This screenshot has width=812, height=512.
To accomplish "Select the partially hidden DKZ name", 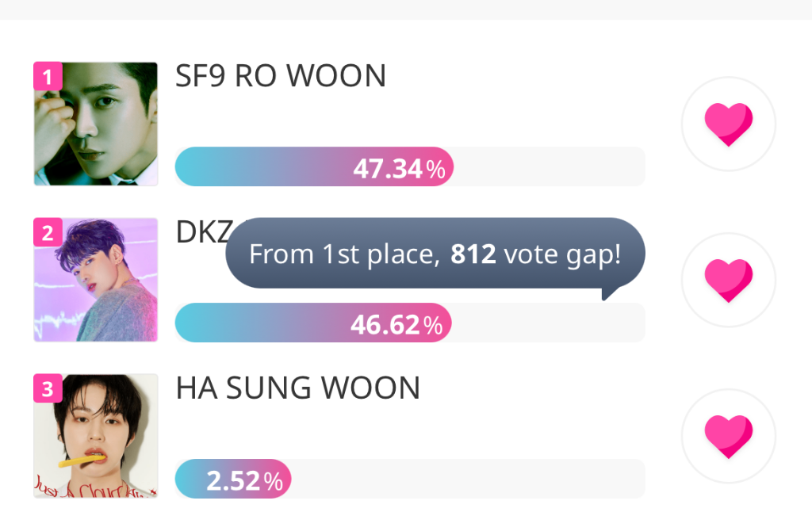I will [x=204, y=232].
